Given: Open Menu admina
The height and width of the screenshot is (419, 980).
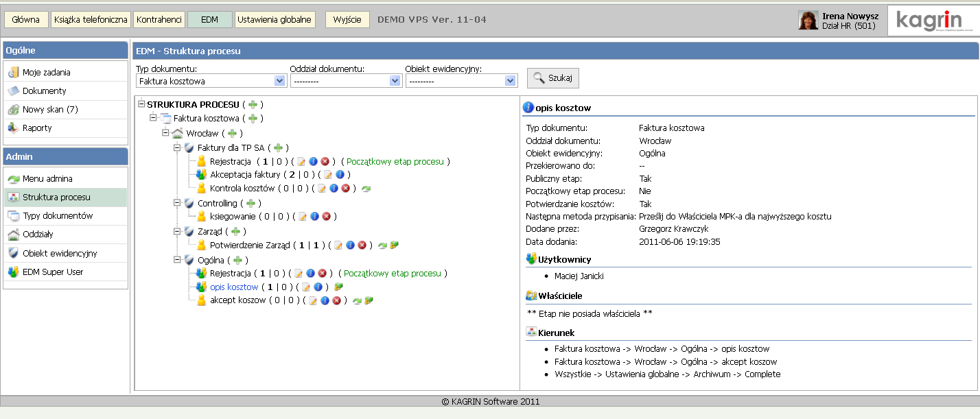Looking at the screenshot, I should pyautogui.click(x=66, y=178).
